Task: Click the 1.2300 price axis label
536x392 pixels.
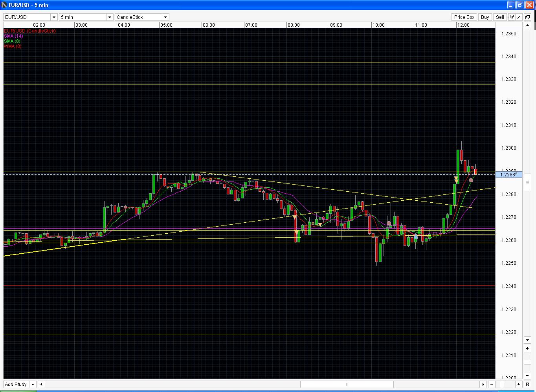Action: (509, 148)
